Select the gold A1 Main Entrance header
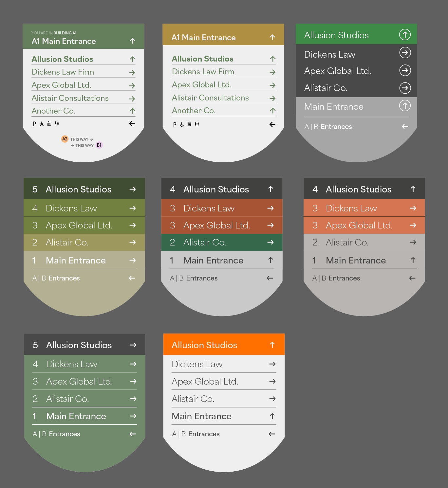This screenshot has height=488, width=448. (x=223, y=34)
